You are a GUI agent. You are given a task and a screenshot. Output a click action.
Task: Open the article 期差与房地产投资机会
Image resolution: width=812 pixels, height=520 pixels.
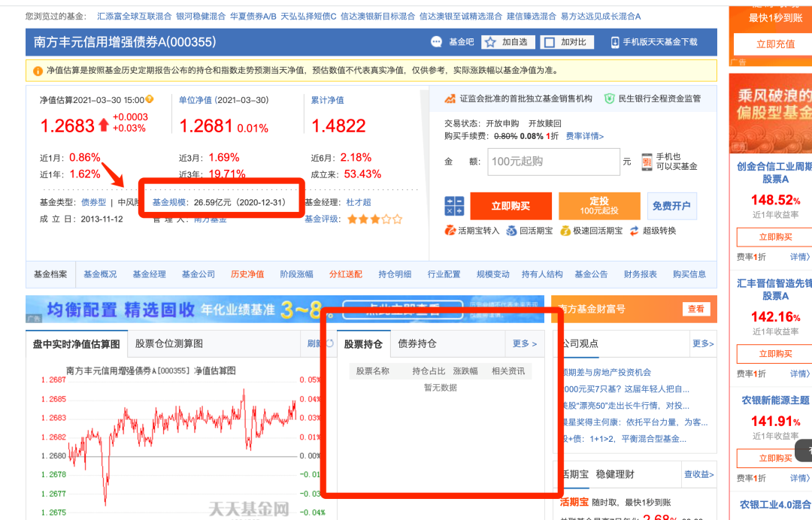[x=607, y=372]
